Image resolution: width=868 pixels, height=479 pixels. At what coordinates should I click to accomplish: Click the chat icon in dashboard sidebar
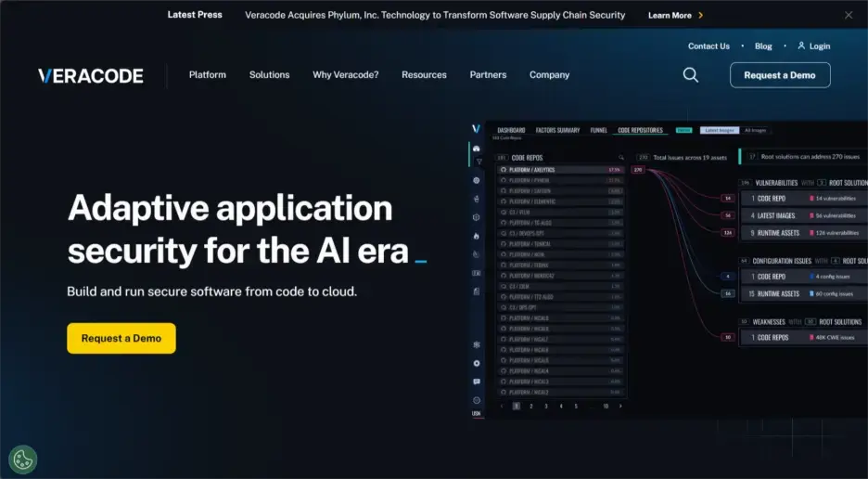[x=477, y=382]
